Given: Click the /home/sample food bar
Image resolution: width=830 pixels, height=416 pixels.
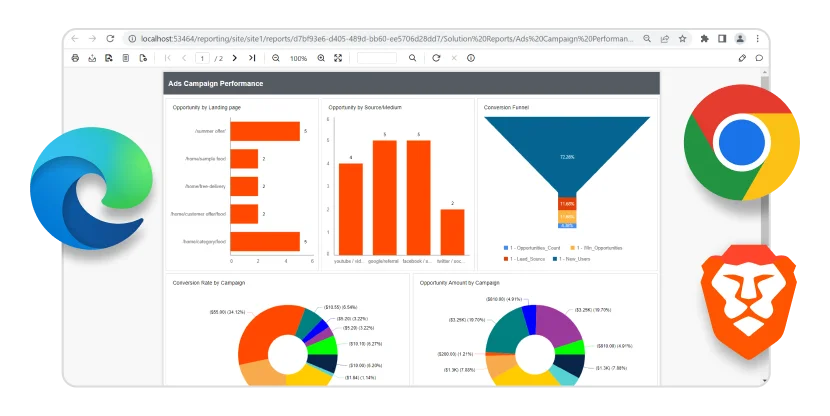Looking at the screenshot, I should tap(244, 159).
